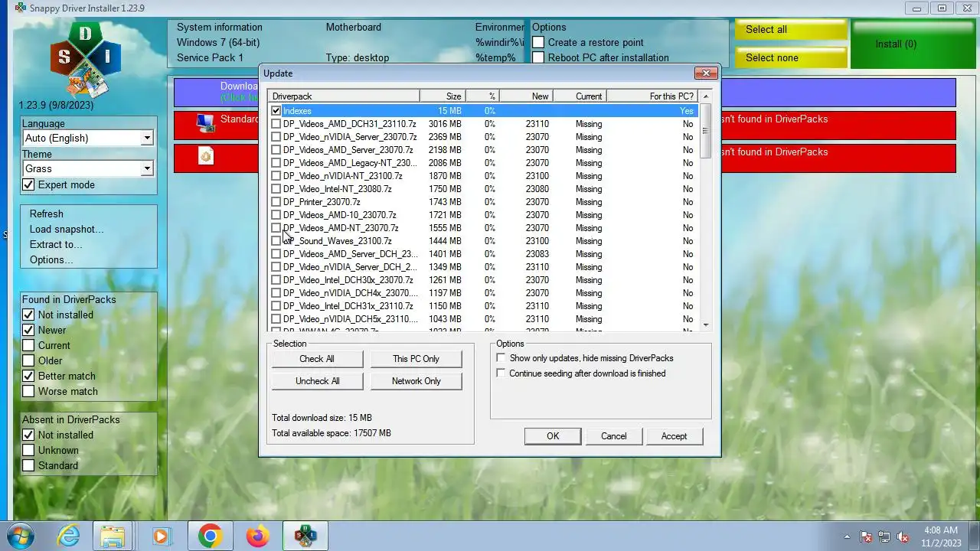Click Load snapshot... in the left panel

tap(67, 229)
